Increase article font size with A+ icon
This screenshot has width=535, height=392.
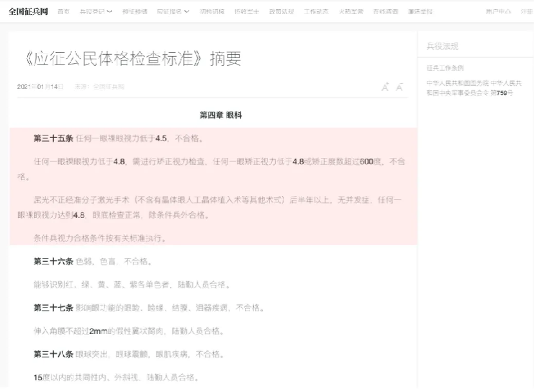(x=385, y=87)
